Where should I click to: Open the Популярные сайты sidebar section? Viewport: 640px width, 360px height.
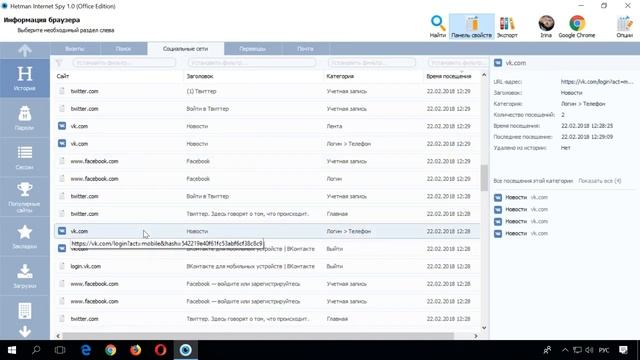pos(24,198)
